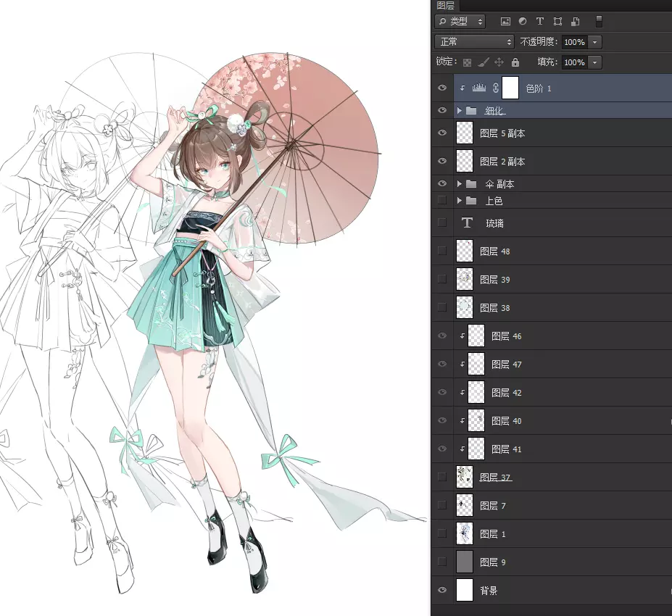Viewport: 672px width, 616px height.
Task: Show the 上色 group
Action: click(442, 201)
